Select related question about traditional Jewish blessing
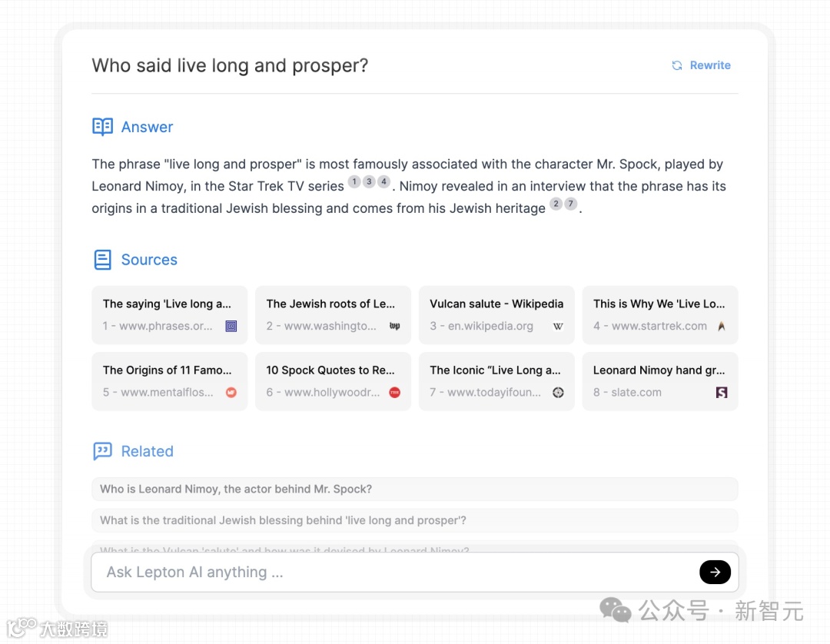 (x=414, y=520)
